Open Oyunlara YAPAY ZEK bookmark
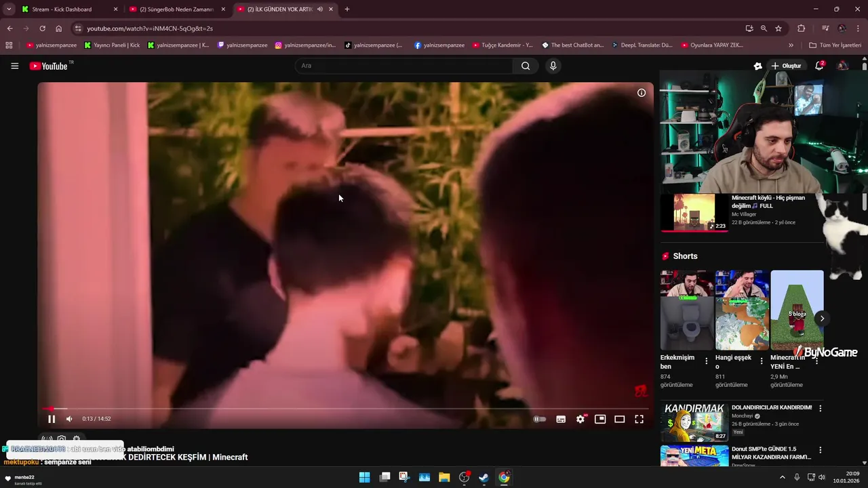Viewport: 868px width, 488px height. tap(712, 45)
